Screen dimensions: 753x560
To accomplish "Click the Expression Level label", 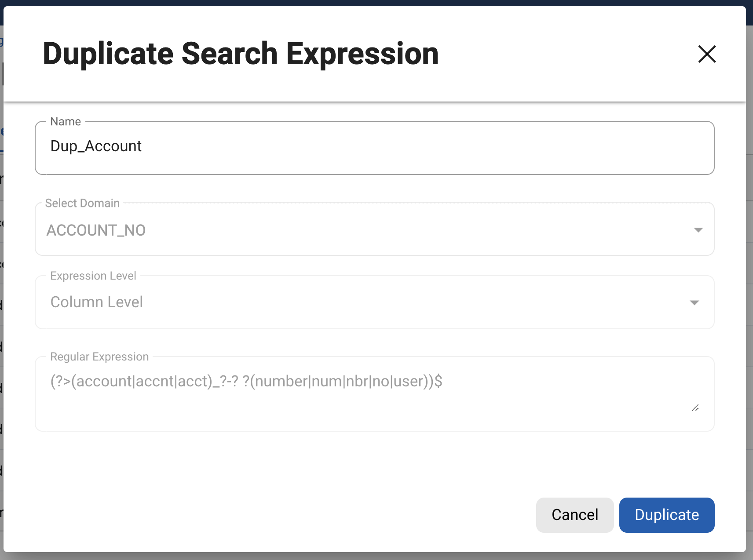I will point(93,276).
